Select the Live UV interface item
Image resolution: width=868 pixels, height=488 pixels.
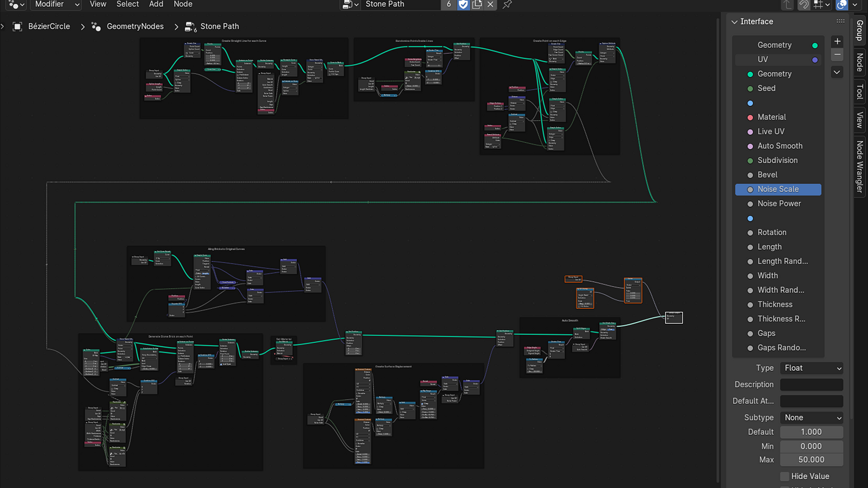tap(778, 132)
